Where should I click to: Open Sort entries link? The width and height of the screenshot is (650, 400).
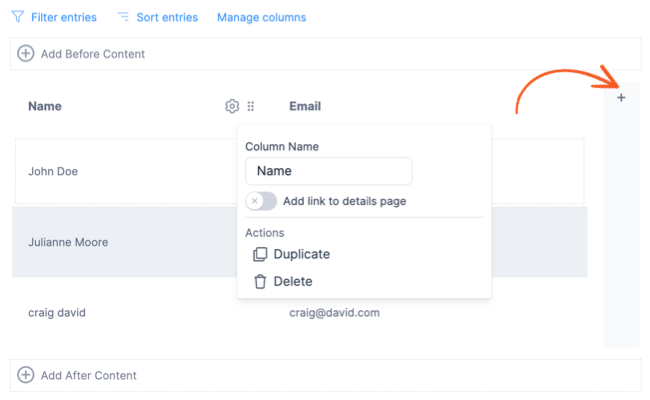point(167,17)
